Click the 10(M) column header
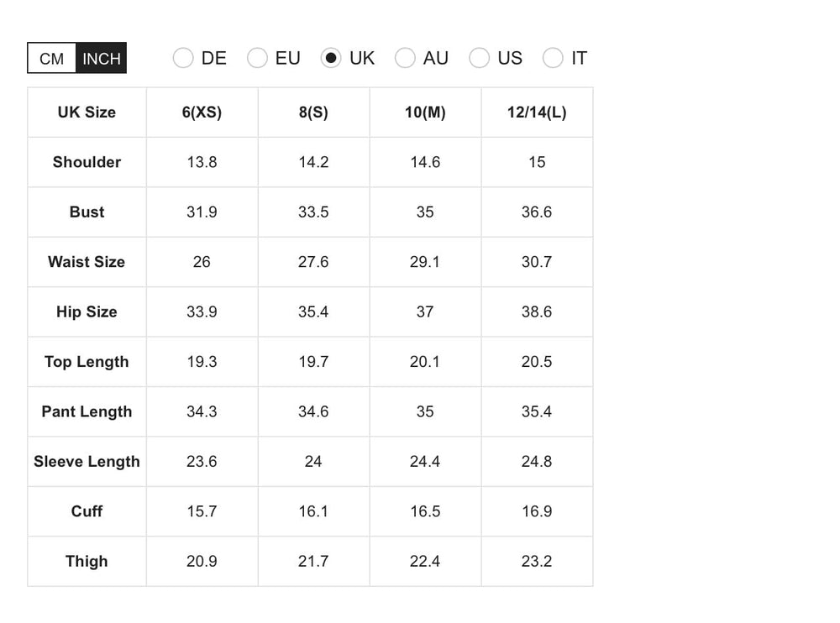840x623 pixels. tap(425, 113)
